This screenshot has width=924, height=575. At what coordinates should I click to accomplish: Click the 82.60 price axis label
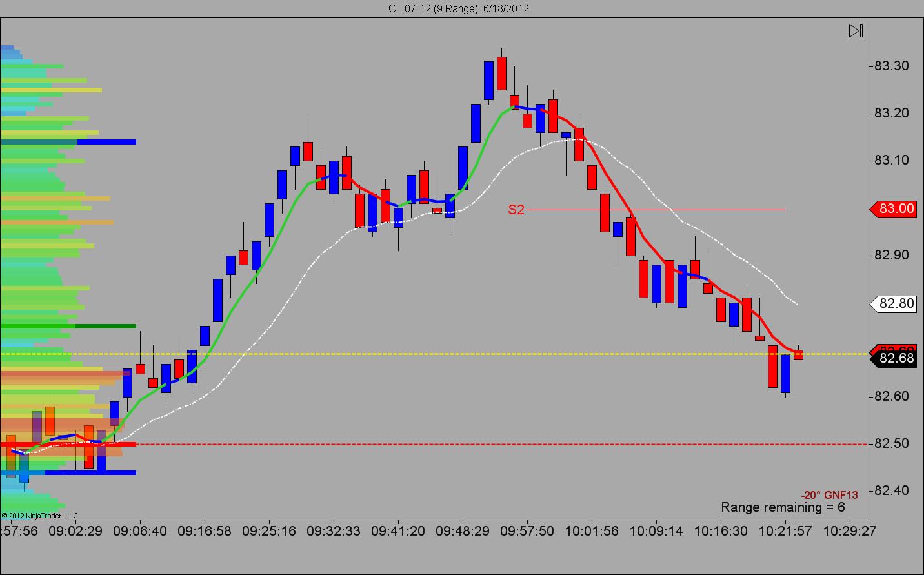tap(891, 396)
